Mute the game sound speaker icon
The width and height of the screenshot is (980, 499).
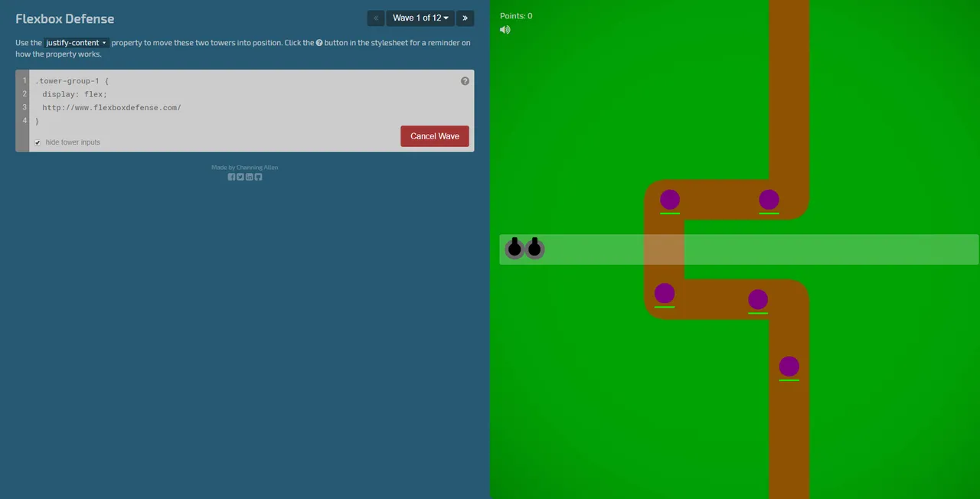pos(505,30)
